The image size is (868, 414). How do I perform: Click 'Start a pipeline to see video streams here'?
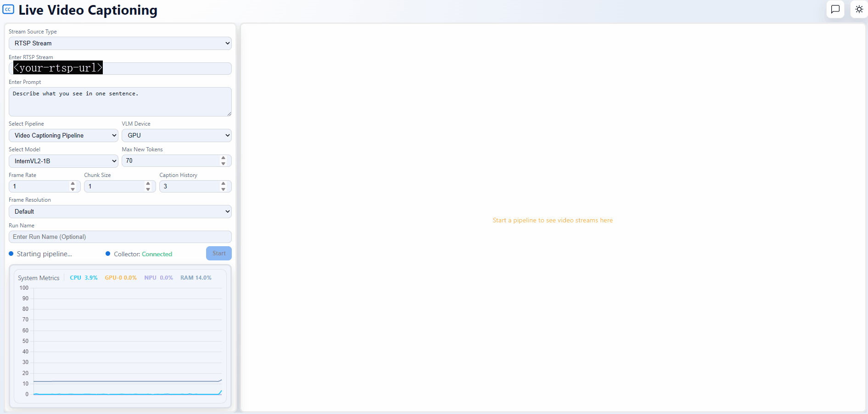pyautogui.click(x=553, y=220)
